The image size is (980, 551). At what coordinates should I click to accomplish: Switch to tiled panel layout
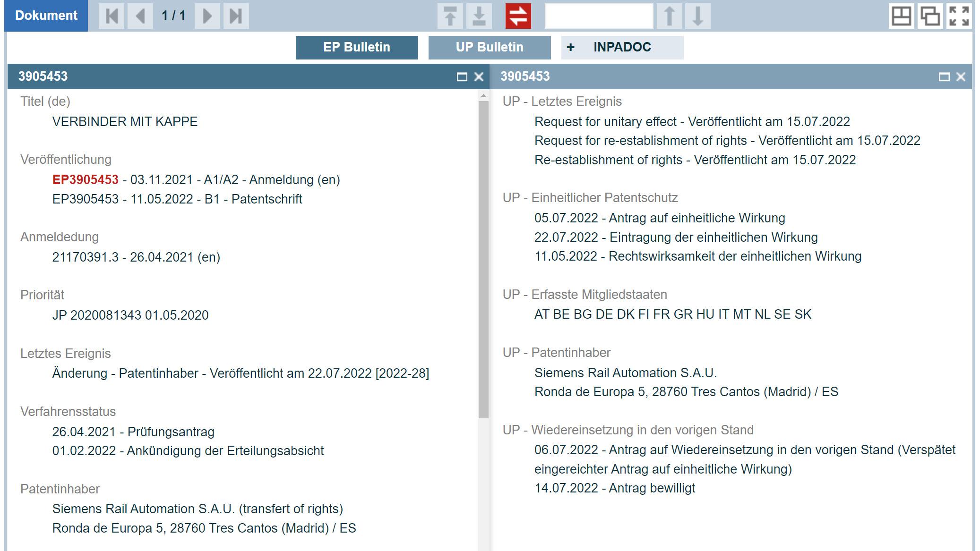pyautogui.click(x=901, y=16)
